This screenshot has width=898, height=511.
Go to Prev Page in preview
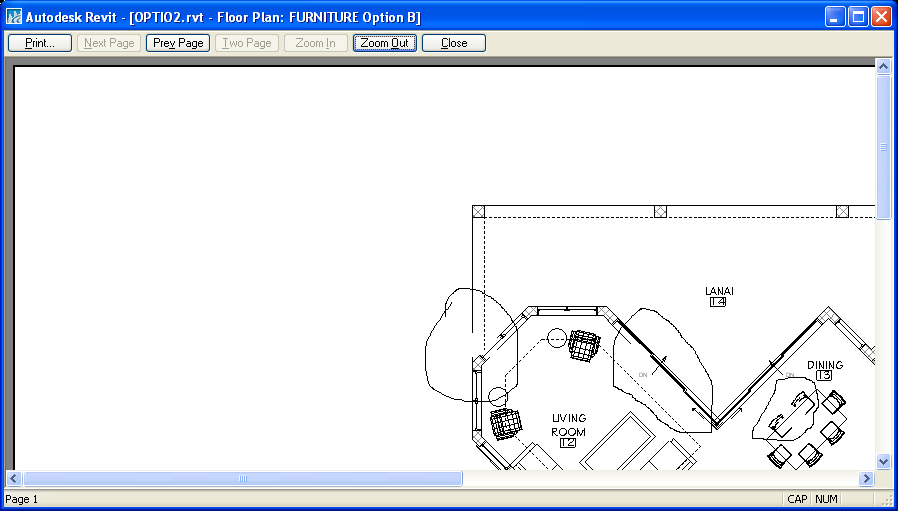pyautogui.click(x=178, y=43)
